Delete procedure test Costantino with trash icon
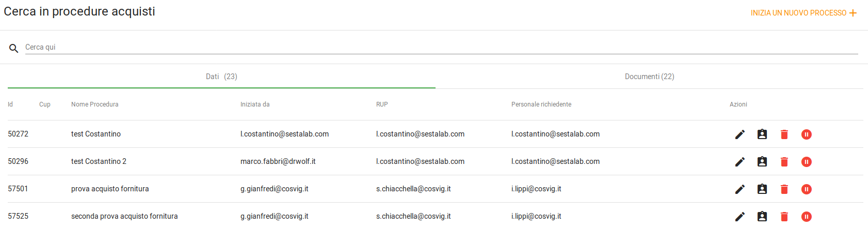Viewport: 868px width, 227px height. pos(784,134)
